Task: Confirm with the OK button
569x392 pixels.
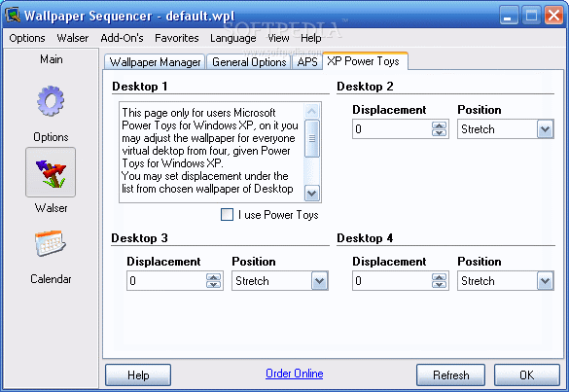Action: 527,374
